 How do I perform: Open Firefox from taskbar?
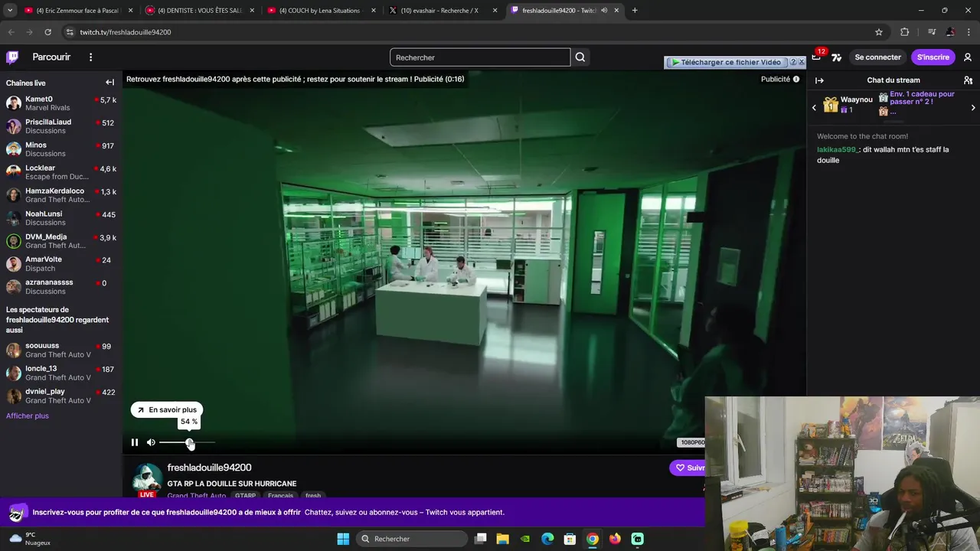click(615, 539)
